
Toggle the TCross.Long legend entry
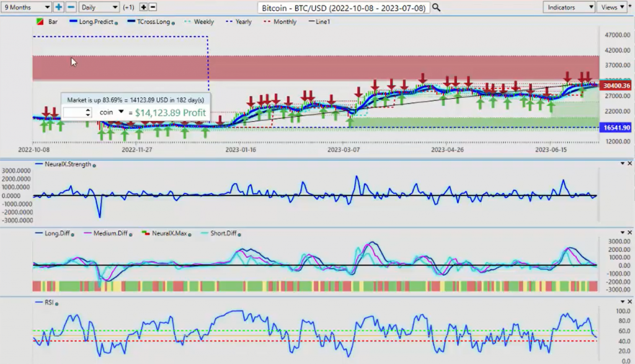pos(151,22)
